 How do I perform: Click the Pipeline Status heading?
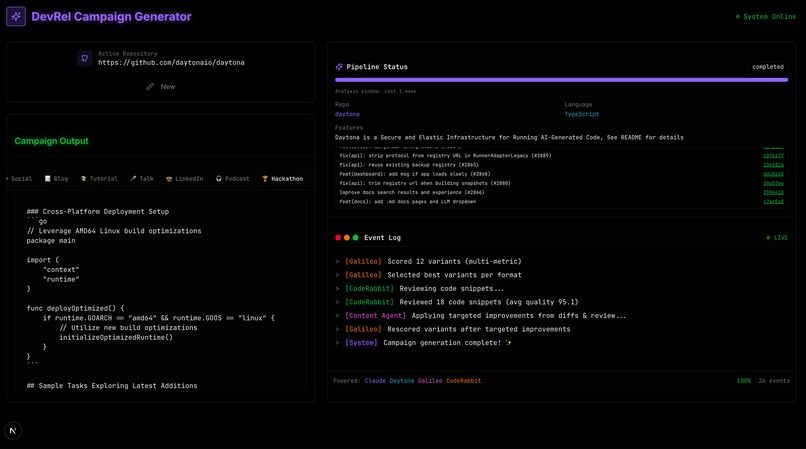(x=377, y=67)
